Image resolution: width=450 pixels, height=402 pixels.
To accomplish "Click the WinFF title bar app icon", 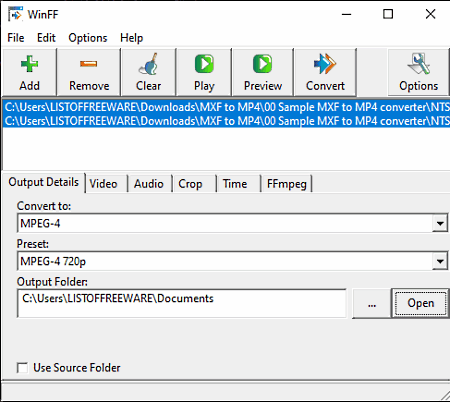I will tap(15, 14).
